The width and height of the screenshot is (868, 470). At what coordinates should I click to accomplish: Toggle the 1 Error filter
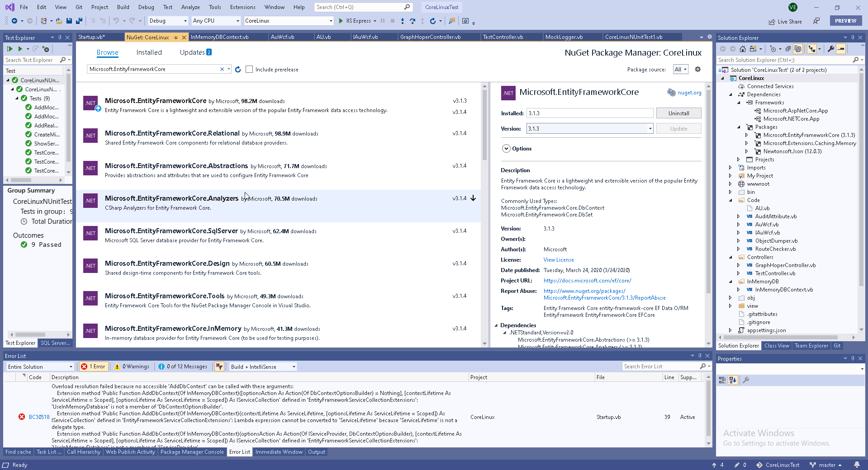(93, 367)
